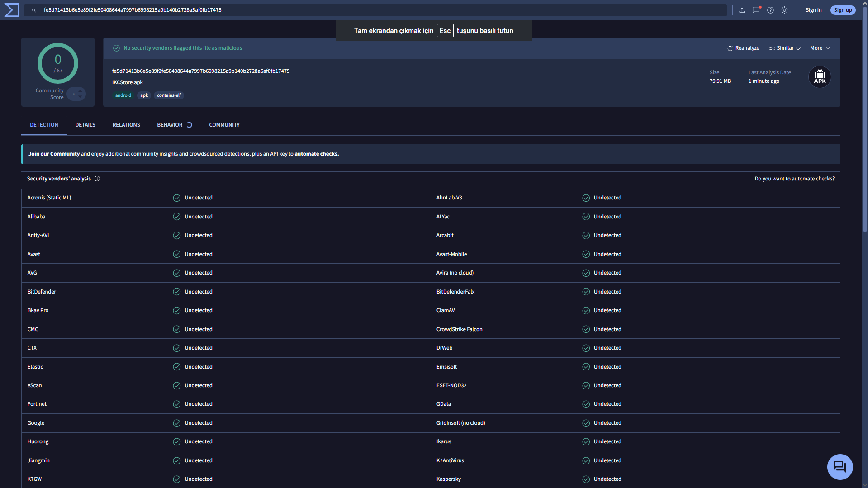Click the CrowdStrike Falcon undetected check icon
Viewport: 868px width, 488px height.
coord(586,329)
